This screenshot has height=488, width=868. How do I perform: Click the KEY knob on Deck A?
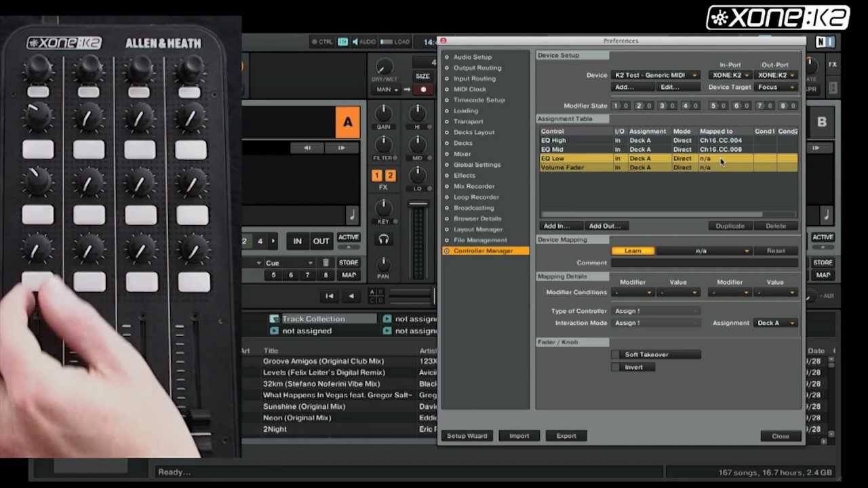coord(384,207)
